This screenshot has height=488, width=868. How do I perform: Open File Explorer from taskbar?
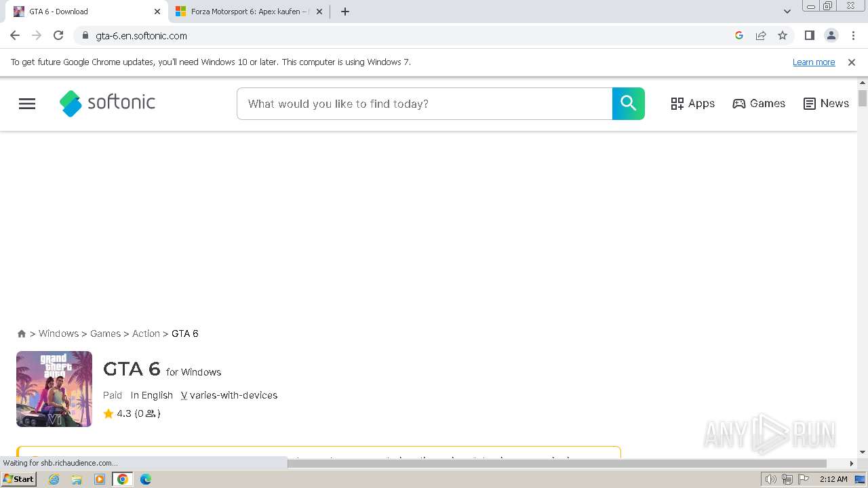(x=77, y=479)
